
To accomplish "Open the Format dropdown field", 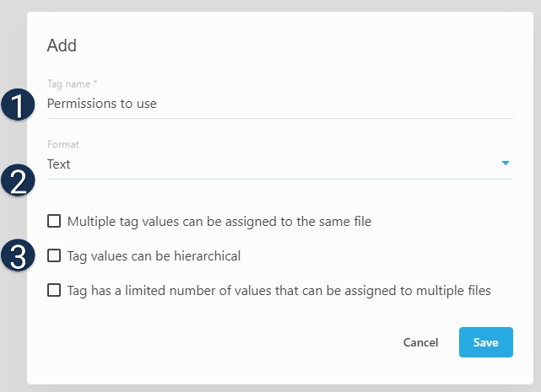I will [x=270, y=164].
